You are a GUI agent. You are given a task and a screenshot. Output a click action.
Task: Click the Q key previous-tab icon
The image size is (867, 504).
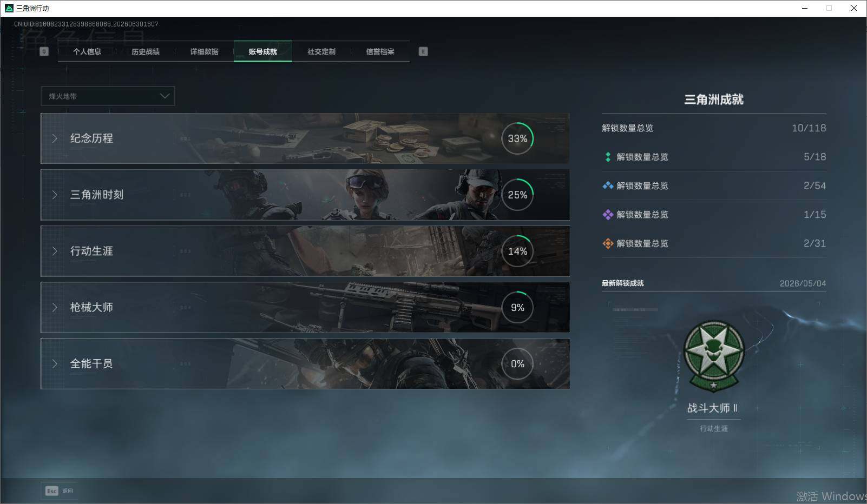44,51
